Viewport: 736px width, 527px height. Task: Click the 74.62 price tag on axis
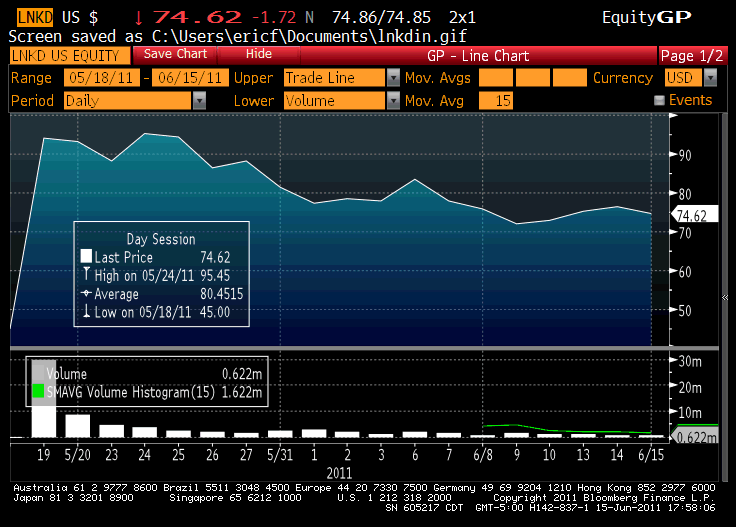click(x=696, y=215)
